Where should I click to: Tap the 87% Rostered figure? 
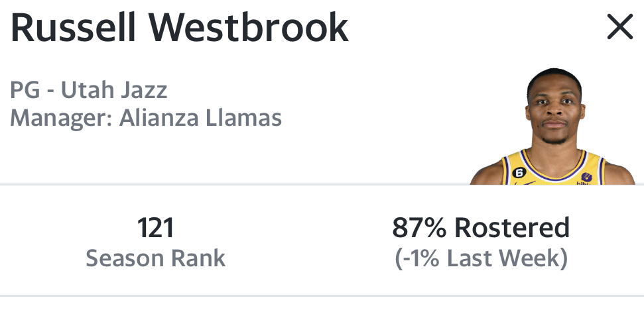pos(481,228)
